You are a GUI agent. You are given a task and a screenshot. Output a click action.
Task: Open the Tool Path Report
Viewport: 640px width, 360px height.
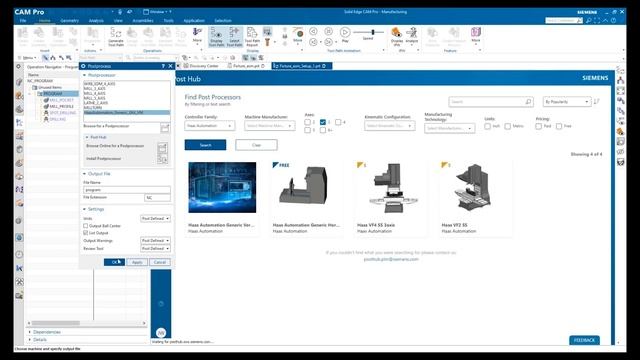[x=252, y=36]
